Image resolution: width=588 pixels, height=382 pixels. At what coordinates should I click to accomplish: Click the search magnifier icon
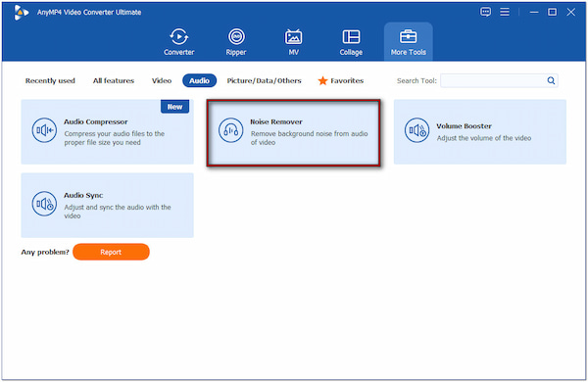point(551,80)
